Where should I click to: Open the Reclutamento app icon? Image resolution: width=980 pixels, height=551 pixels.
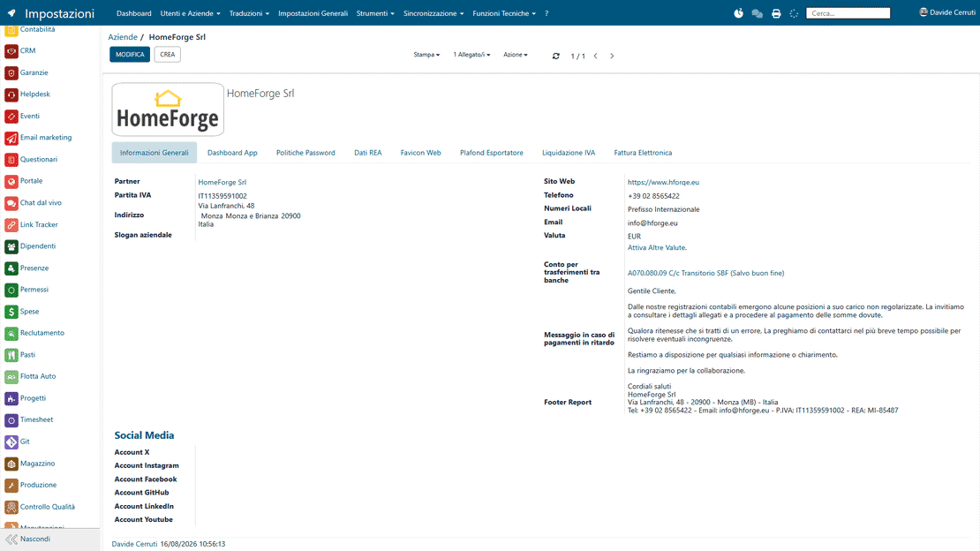[11, 334]
